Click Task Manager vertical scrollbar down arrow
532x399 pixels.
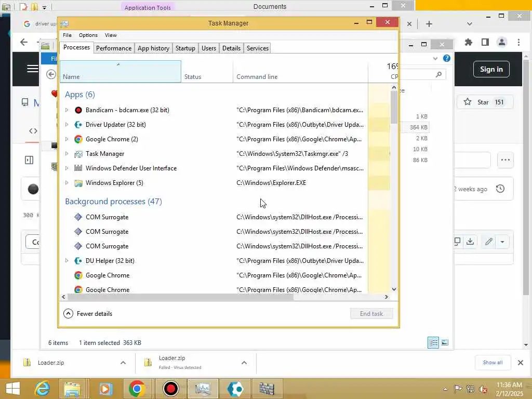(x=394, y=289)
